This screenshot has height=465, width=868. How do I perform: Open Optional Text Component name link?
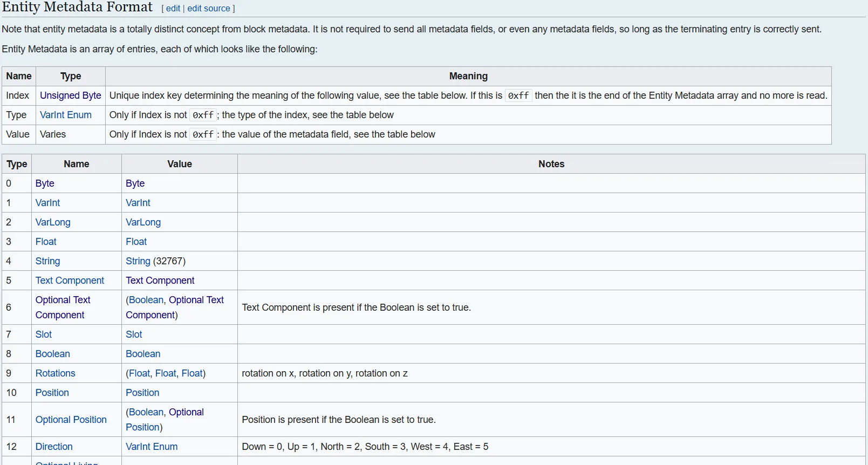[63, 300]
